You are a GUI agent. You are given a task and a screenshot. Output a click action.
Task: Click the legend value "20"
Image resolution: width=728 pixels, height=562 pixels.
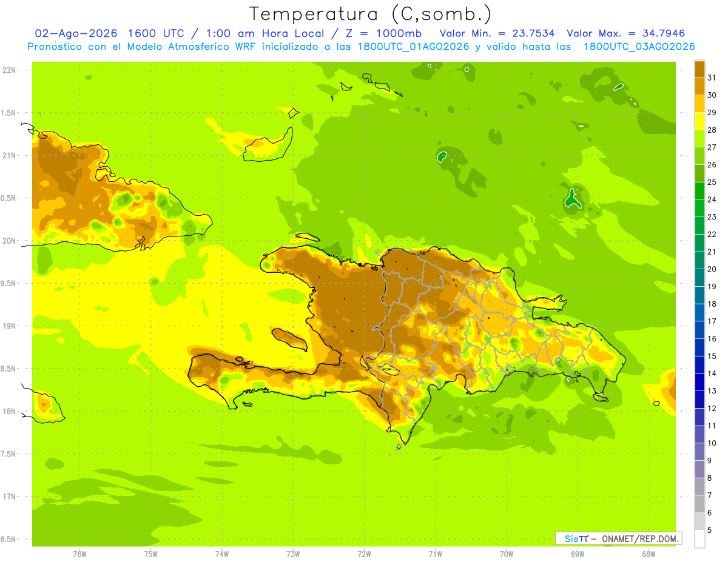pyautogui.click(x=712, y=269)
